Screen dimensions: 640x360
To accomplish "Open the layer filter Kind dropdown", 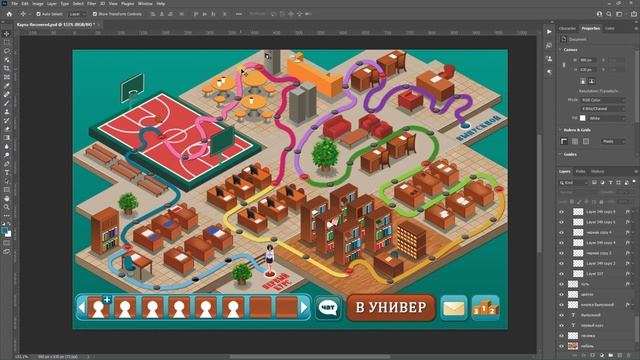I will [573, 182].
